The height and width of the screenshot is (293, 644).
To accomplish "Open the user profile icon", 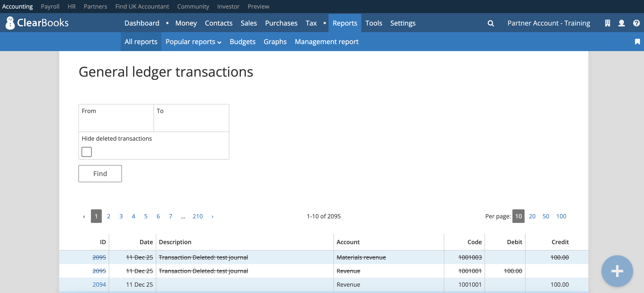I will [x=621, y=23].
